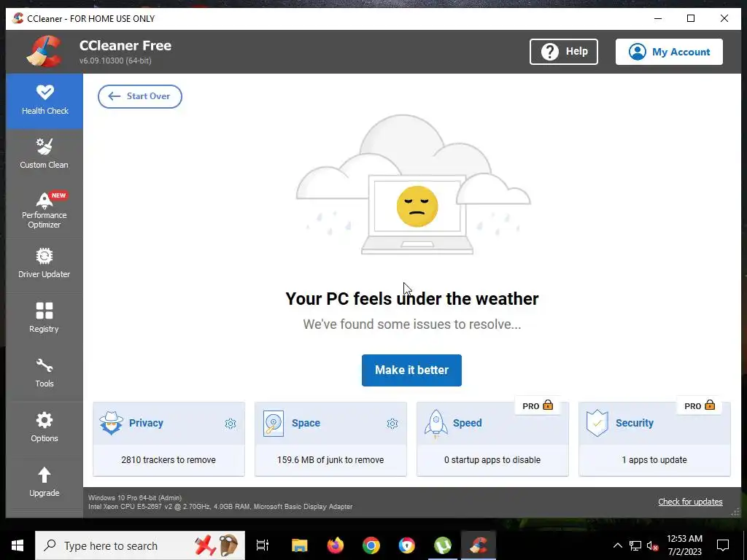Click the Make it better button
The width and height of the screenshot is (747, 560).
pos(411,370)
